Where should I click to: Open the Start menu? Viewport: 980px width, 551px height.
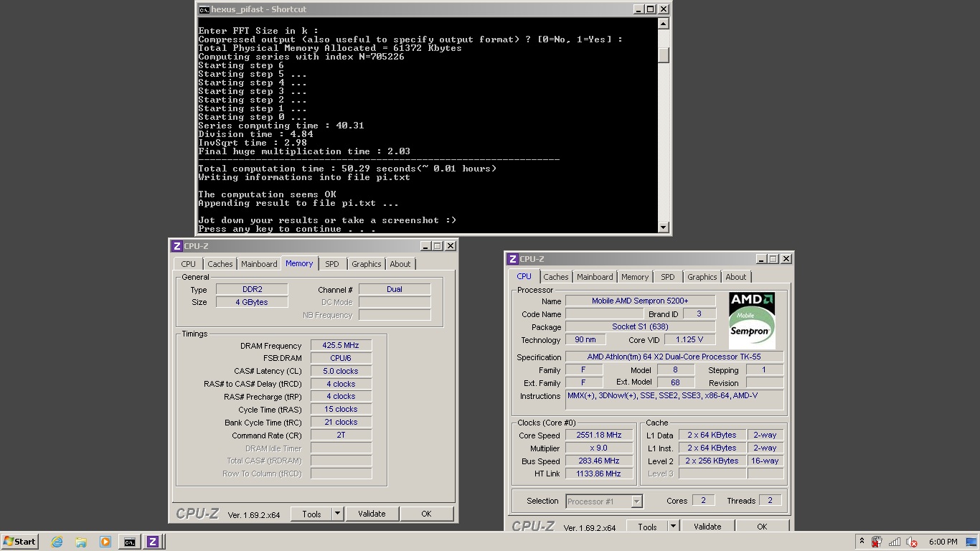20,542
